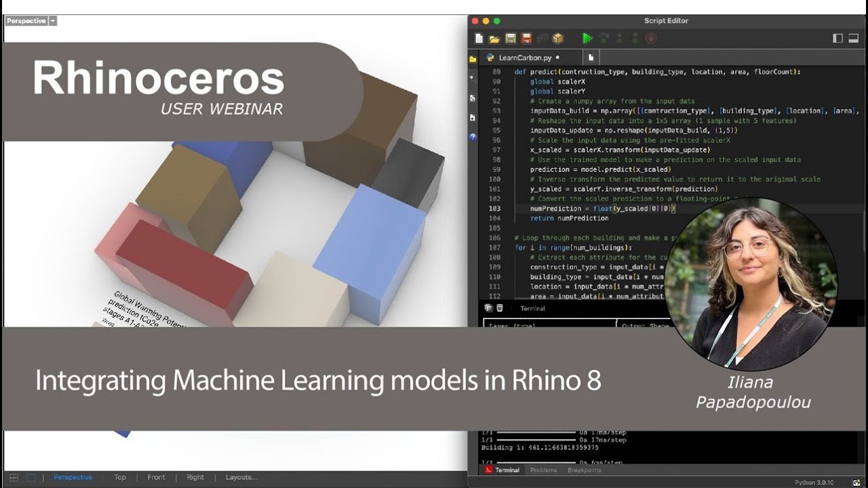Maximize the Script Editor with green button
The width and height of the screenshot is (868, 488).
click(x=497, y=21)
